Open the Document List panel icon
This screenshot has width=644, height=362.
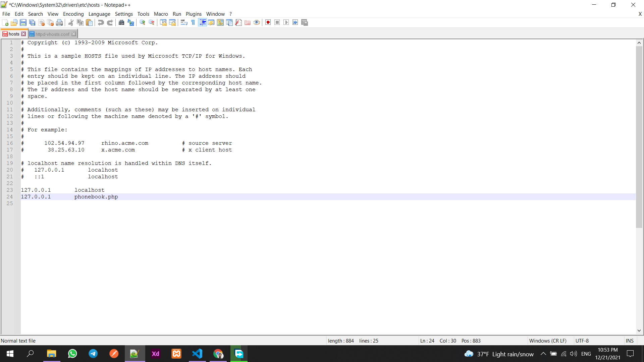pos(229,22)
